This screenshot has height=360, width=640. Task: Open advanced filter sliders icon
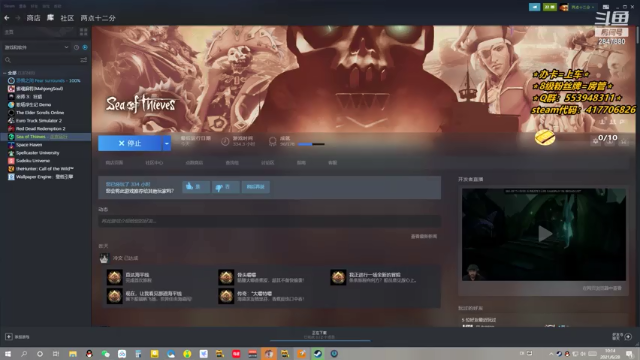click(84, 60)
